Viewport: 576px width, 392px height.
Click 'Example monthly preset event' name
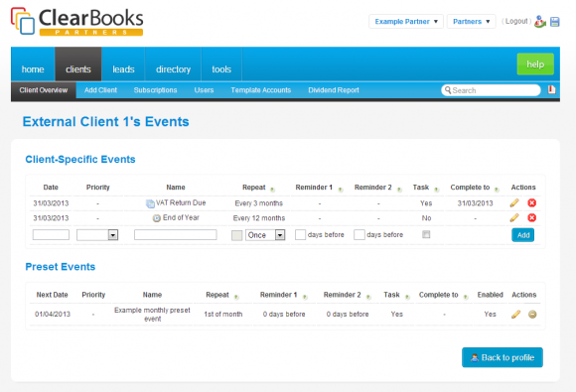pos(152,315)
